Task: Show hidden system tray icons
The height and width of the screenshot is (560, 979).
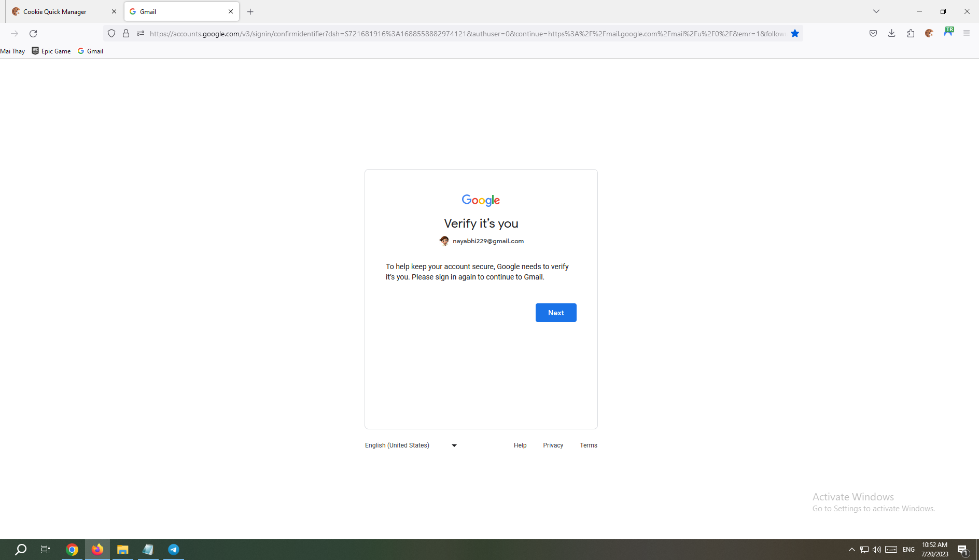Action: coord(851,550)
